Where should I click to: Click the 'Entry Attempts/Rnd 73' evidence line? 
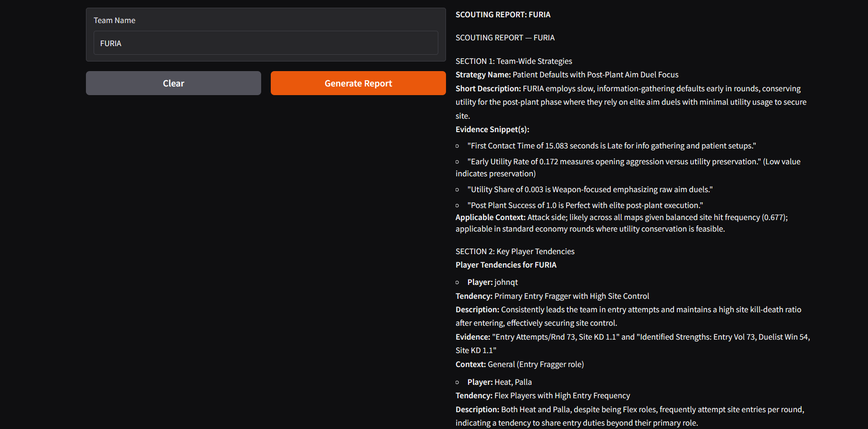(x=633, y=343)
